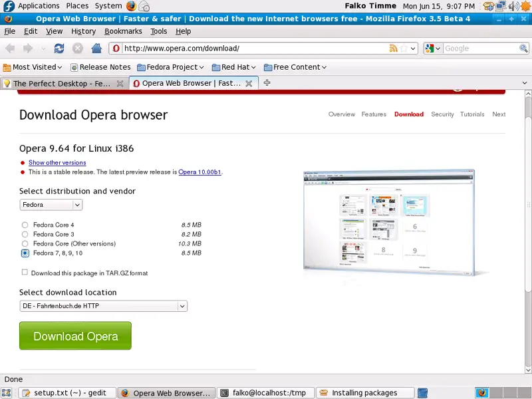Expand the Free Content bookmarks folder

tap(295, 67)
